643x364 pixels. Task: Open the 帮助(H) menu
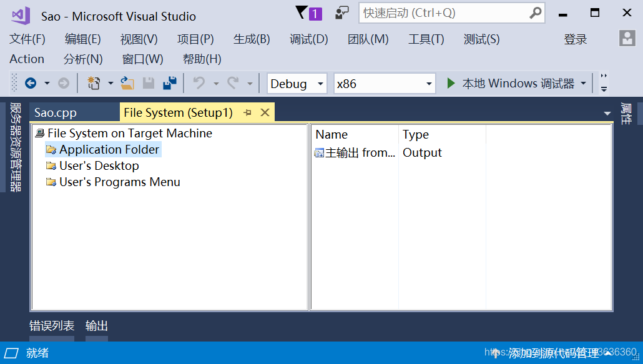pos(202,59)
